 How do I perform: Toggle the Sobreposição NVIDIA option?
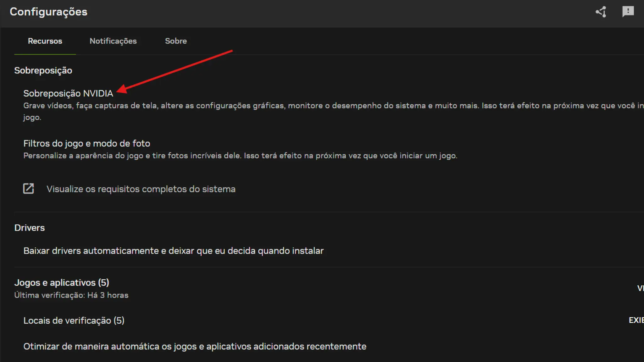tap(68, 93)
